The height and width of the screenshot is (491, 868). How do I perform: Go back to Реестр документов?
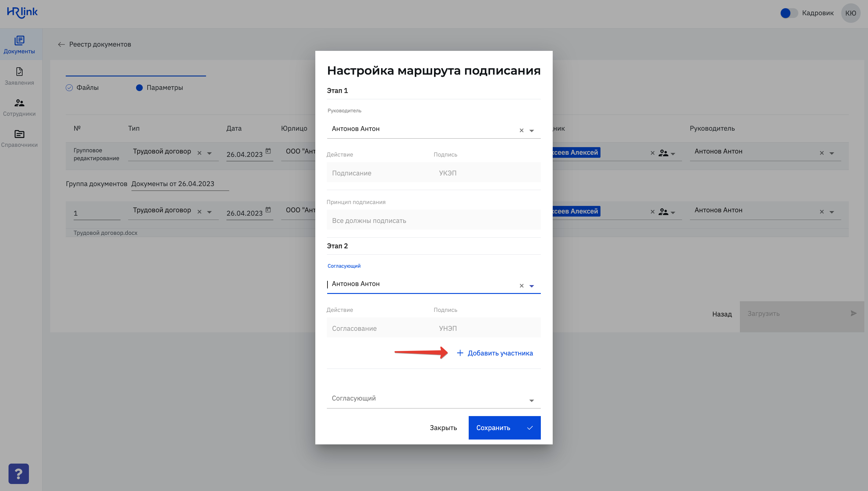coord(94,44)
